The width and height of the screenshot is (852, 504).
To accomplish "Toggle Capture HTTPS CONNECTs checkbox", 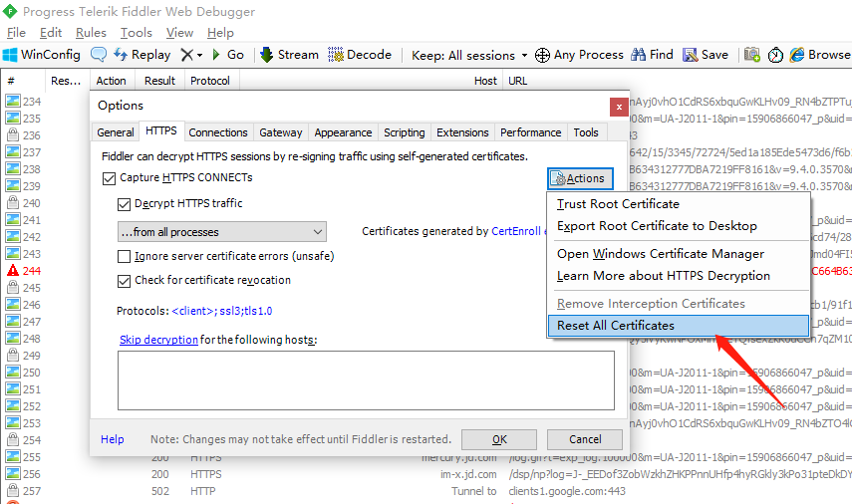I will pos(109,178).
